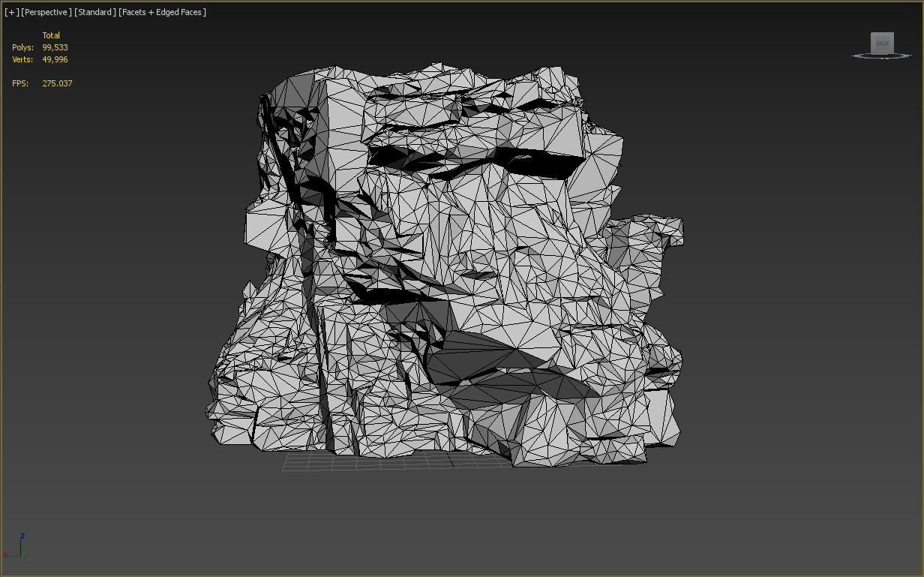Click the Total header in the statistics overlay
This screenshot has width=924, height=577.
coord(51,35)
